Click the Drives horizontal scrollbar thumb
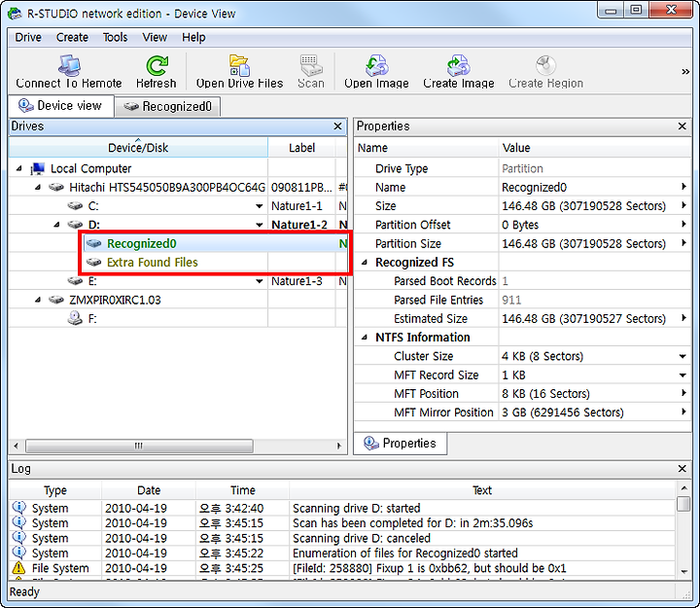Viewport: 700px width, 608px height. (139, 446)
